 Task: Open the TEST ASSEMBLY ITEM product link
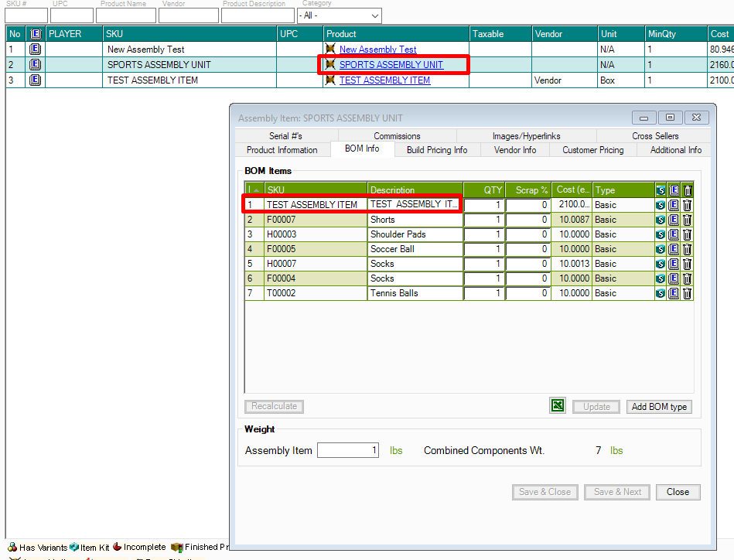point(384,80)
